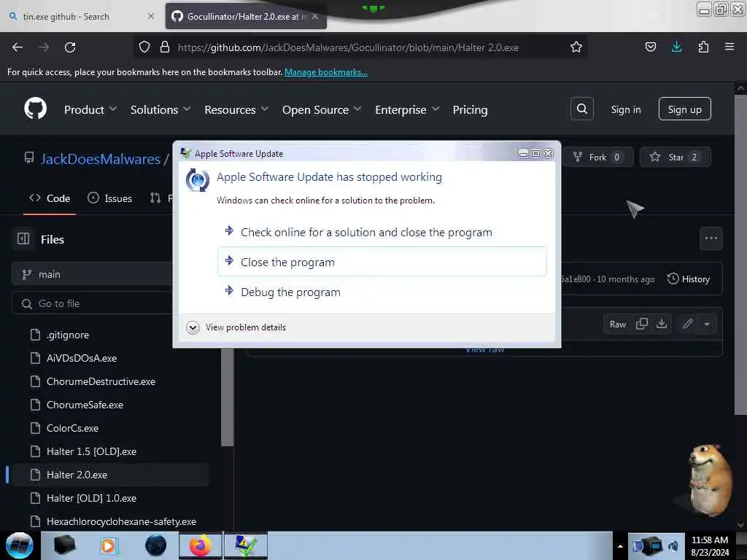Expand the Open Source navigation menu
This screenshot has height=560, width=747.
(322, 110)
